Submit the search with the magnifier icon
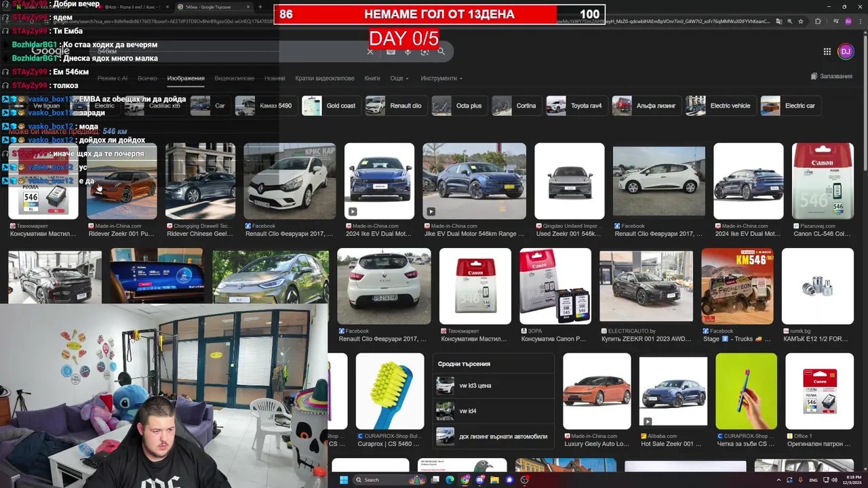868x488 pixels. tap(441, 52)
